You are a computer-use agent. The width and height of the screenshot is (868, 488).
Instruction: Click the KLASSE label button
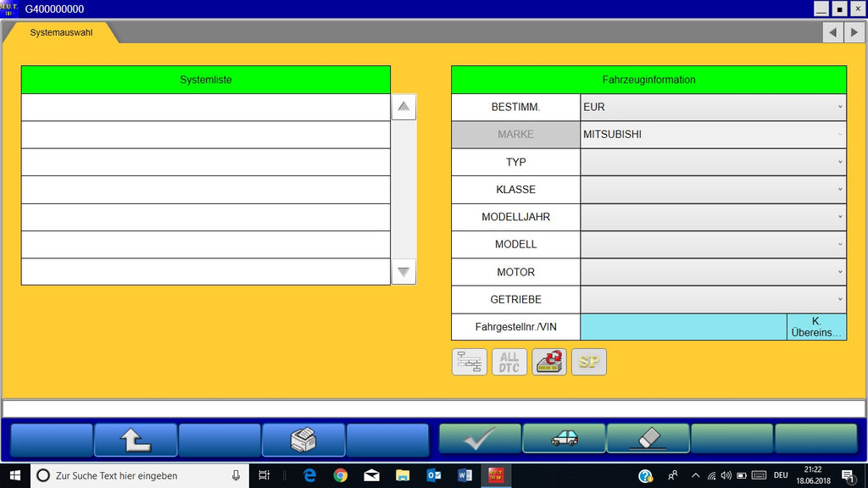[515, 189]
